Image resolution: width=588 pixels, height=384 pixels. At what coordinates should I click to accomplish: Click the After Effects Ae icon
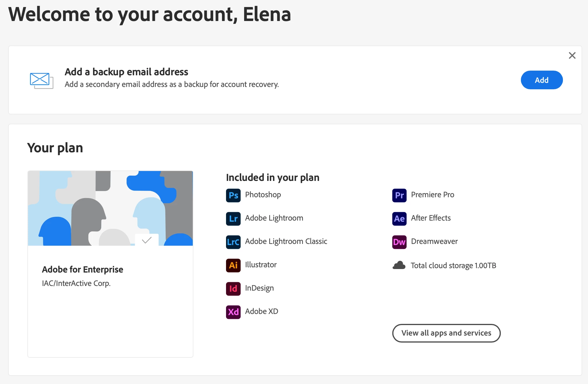(x=399, y=219)
